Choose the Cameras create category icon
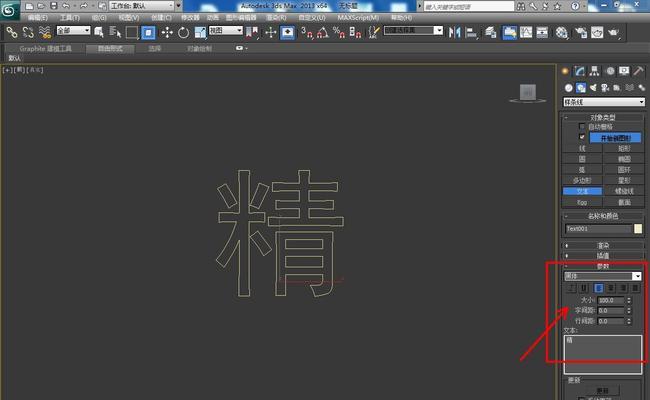 tap(605, 87)
